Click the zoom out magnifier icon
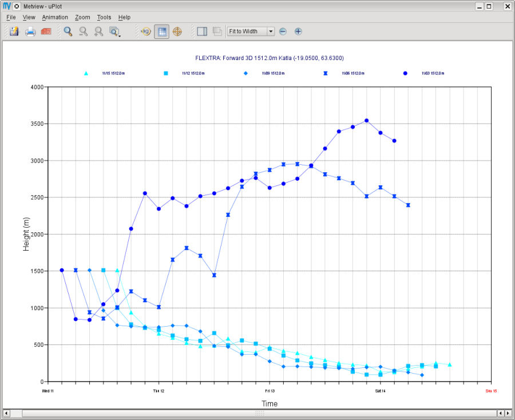Viewport: 515px width, 420px height. tap(84, 31)
